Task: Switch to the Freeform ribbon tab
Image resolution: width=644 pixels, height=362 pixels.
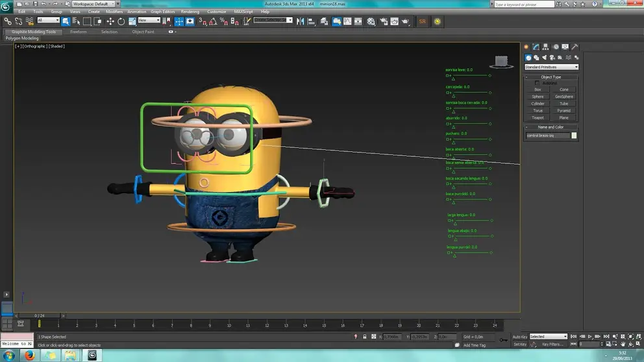Action: pos(78,32)
